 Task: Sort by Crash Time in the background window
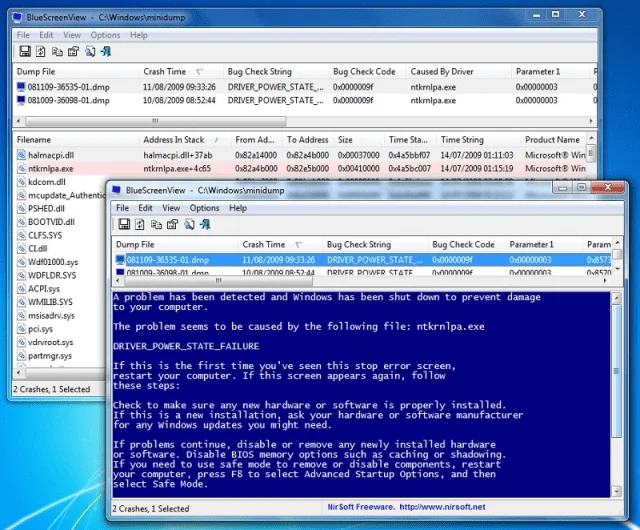165,72
